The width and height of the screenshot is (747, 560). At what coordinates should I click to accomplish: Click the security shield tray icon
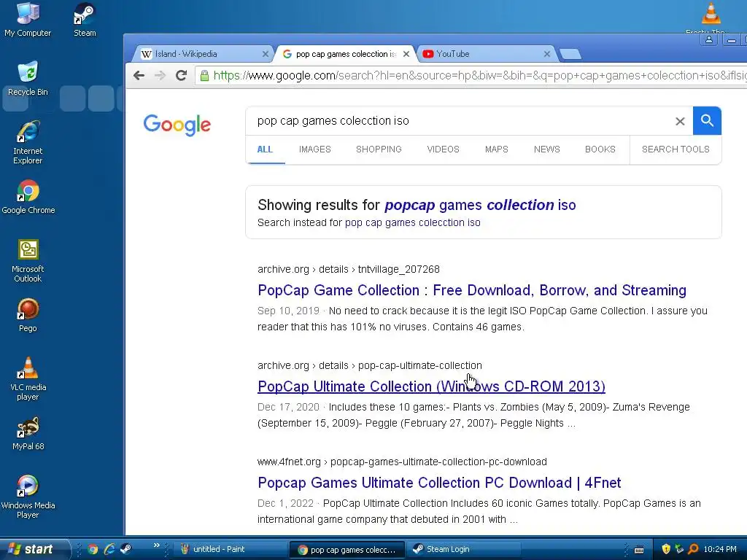tap(666, 550)
